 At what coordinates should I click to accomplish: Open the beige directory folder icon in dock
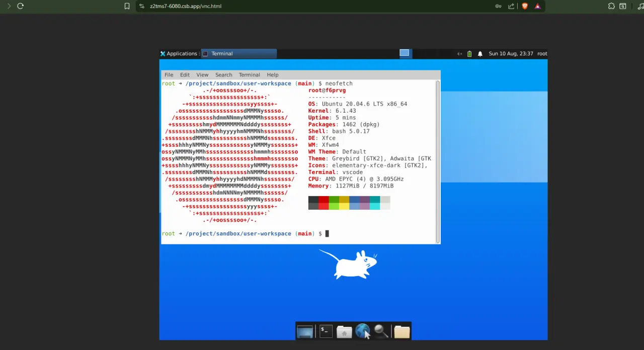click(401, 331)
